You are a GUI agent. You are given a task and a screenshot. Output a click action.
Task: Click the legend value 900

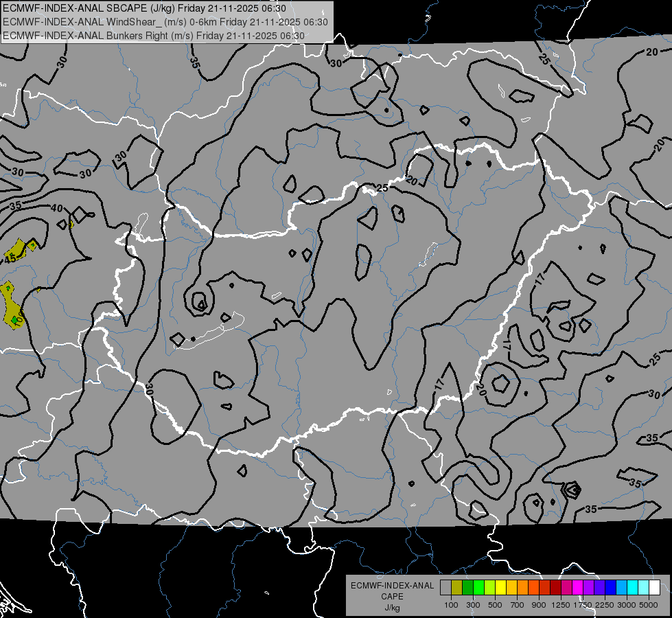click(539, 605)
